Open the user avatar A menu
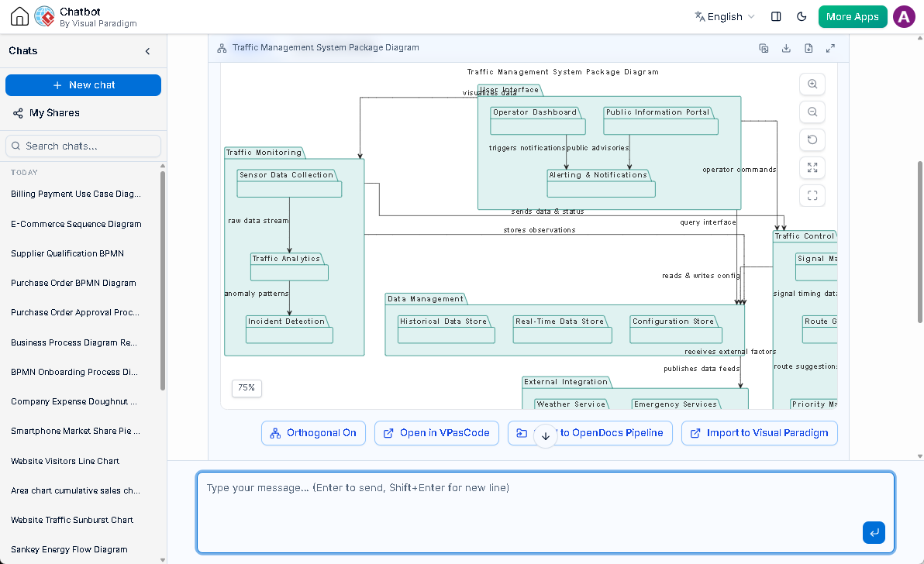Screen dimensions: 924x564 click(x=904, y=16)
